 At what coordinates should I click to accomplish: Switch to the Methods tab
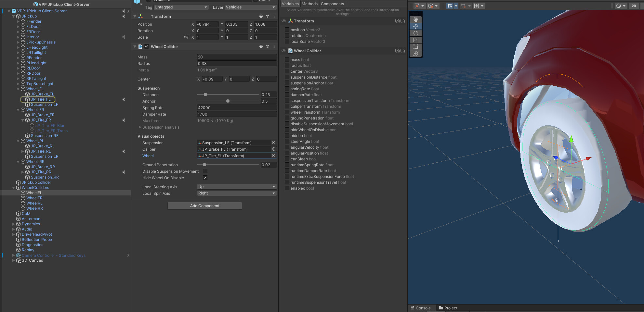pyautogui.click(x=309, y=4)
